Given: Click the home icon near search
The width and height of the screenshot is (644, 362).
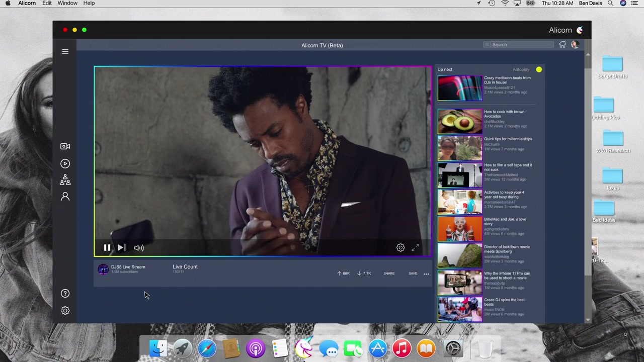Looking at the screenshot, I should (x=562, y=45).
